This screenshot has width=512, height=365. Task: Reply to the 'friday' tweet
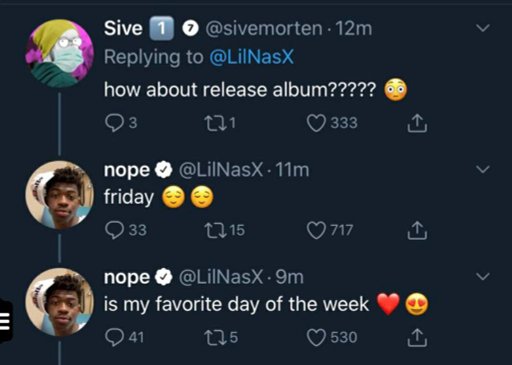[x=114, y=230]
